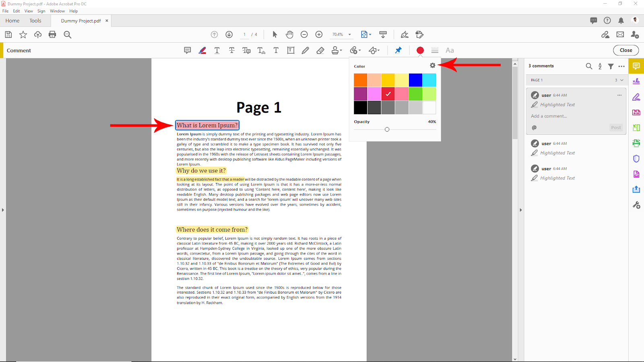
Task: Activate the hand pan tool
Action: [289, 35]
